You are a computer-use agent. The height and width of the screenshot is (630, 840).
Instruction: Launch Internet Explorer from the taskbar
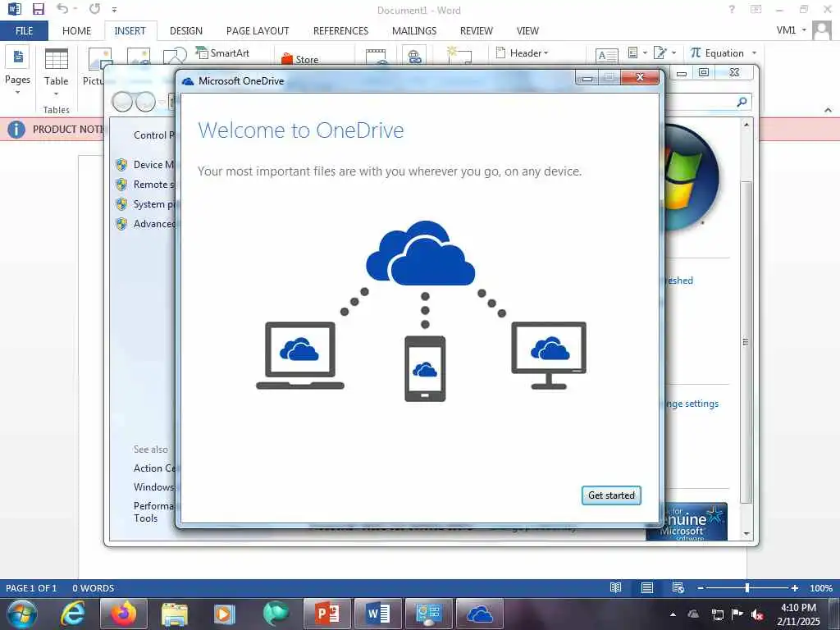pos(72,614)
